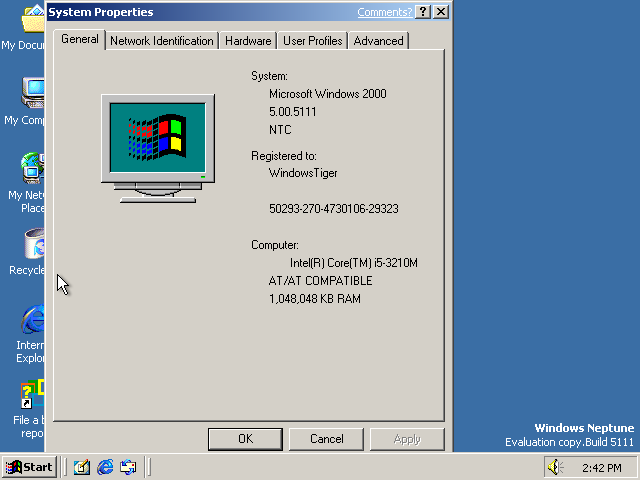Click the Show Desktop quick launch icon
This screenshot has height=480, width=640.
pyautogui.click(x=82, y=467)
